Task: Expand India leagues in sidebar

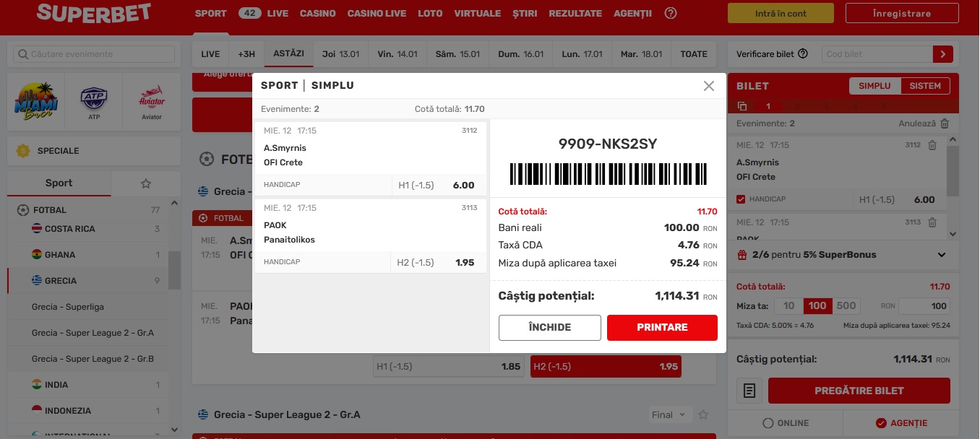Action: 88,385
